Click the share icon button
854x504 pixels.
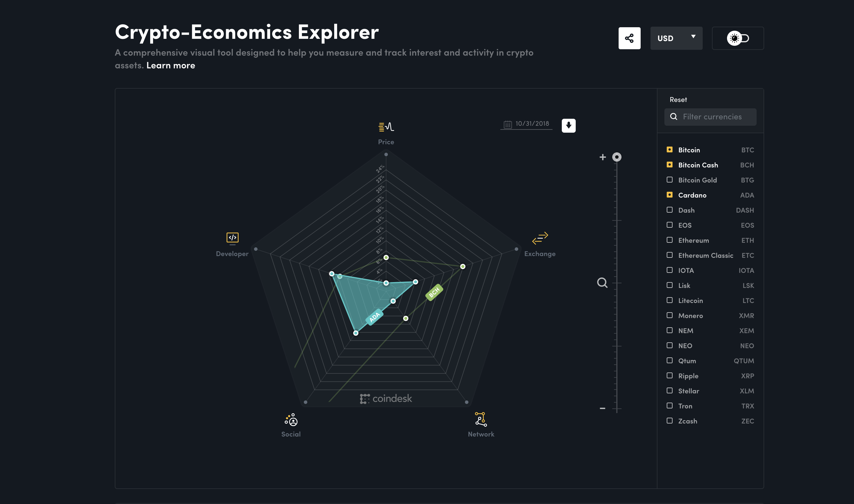pos(629,38)
